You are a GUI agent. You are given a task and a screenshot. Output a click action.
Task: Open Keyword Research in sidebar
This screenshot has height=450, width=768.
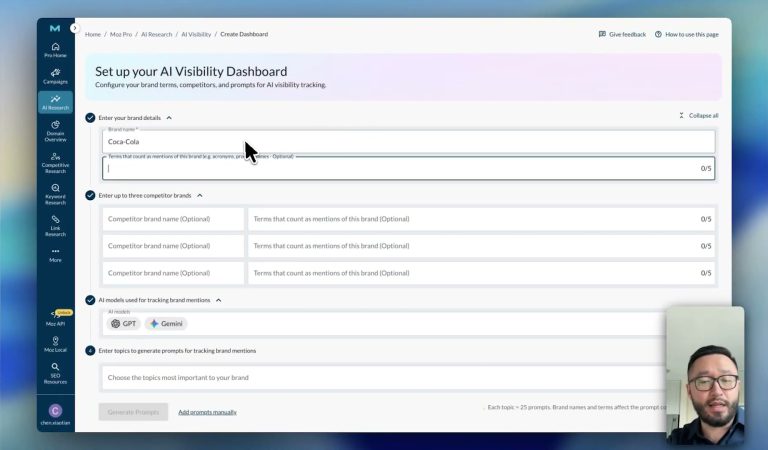point(55,194)
